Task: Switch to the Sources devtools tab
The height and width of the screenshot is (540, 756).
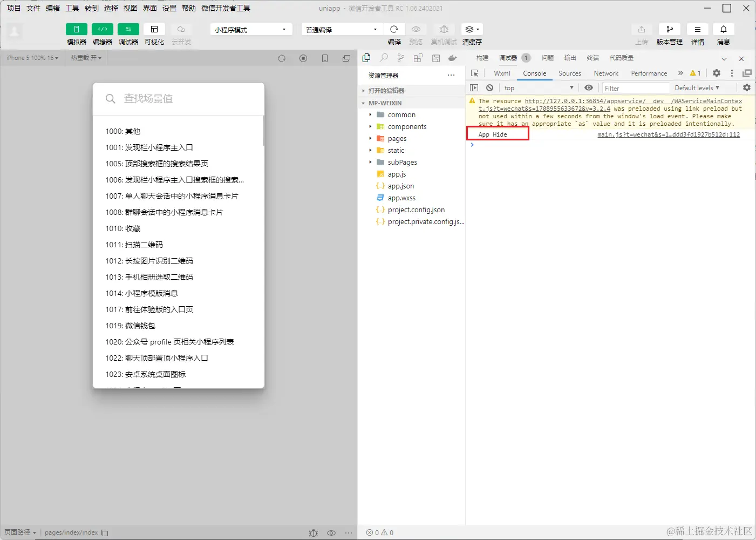Action: pos(570,73)
